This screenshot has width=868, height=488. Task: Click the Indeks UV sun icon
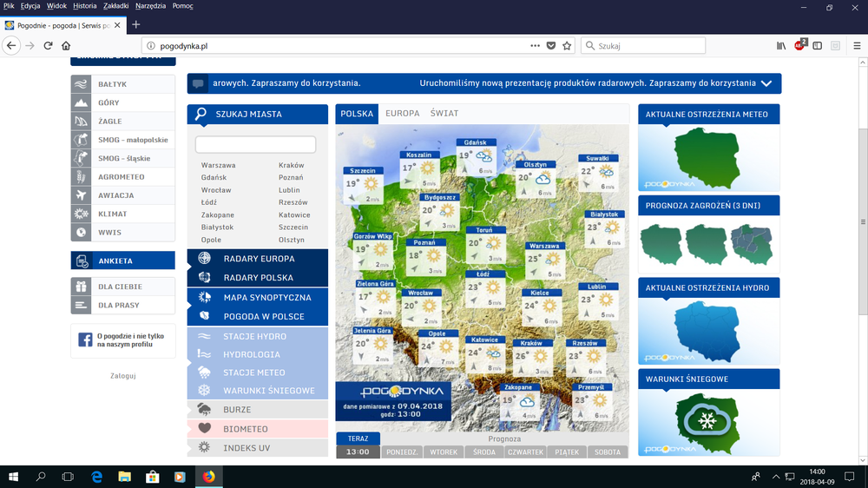[x=204, y=447]
